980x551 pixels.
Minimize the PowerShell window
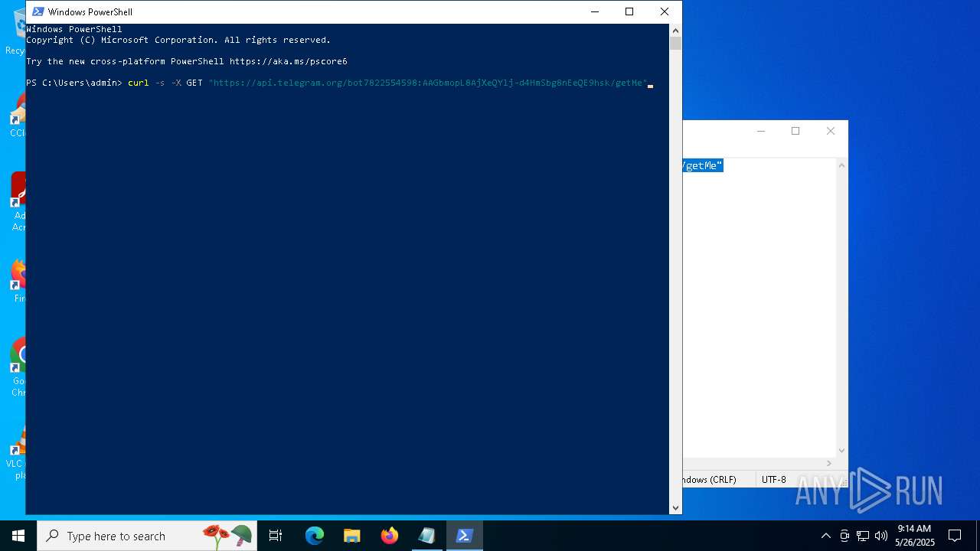(595, 11)
